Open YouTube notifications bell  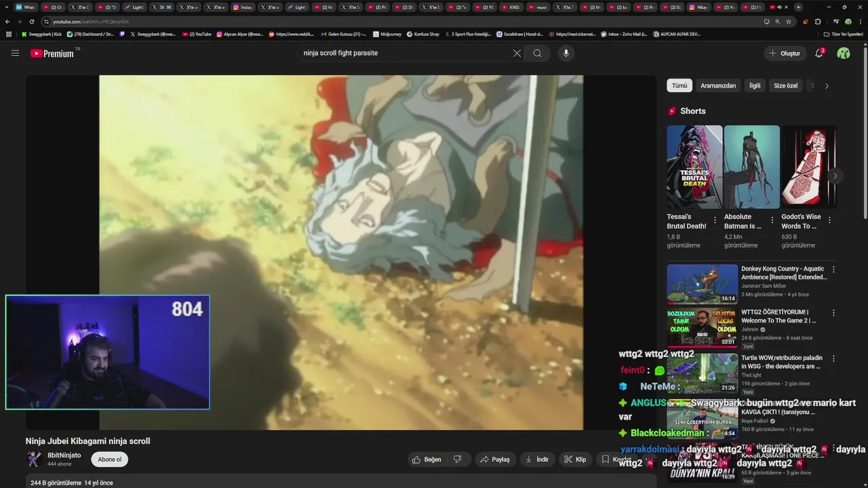[x=819, y=53]
